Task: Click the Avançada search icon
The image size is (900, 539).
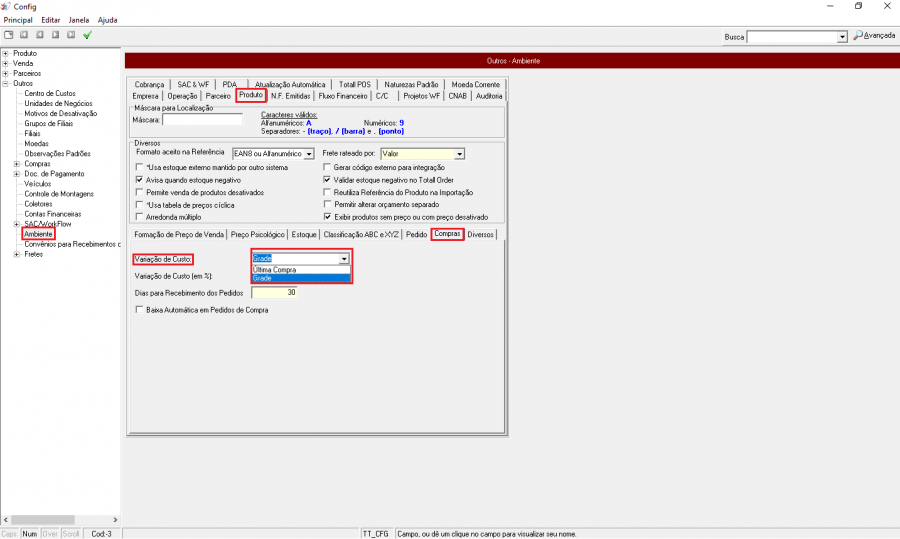Action: (857, 36)
